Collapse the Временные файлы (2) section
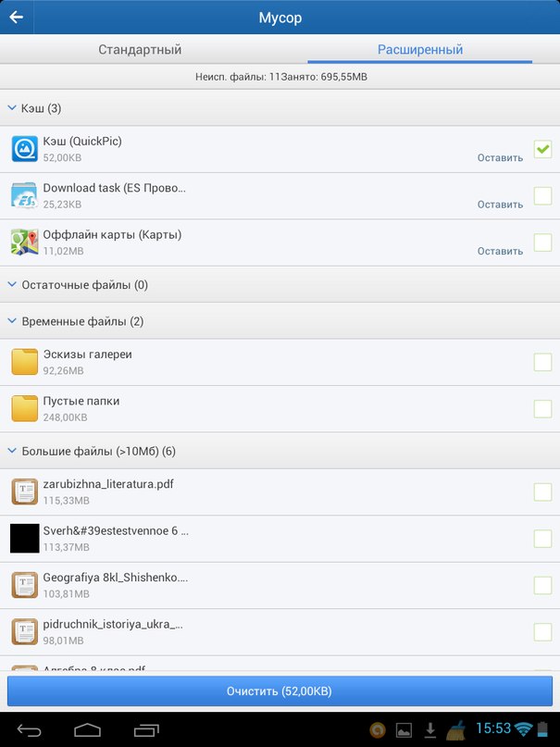This screenshot has height=747, width=560. (280, 321)
